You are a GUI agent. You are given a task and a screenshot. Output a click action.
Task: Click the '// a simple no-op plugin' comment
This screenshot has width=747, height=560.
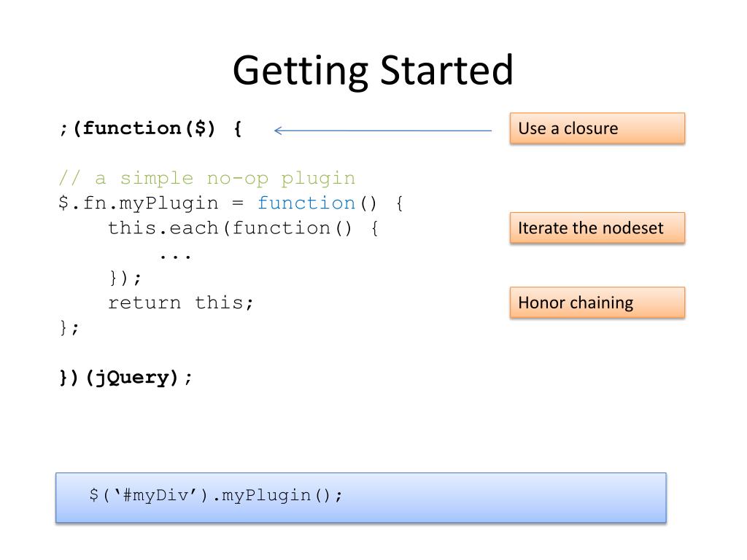pyautogui.click(x=206, y=179)
